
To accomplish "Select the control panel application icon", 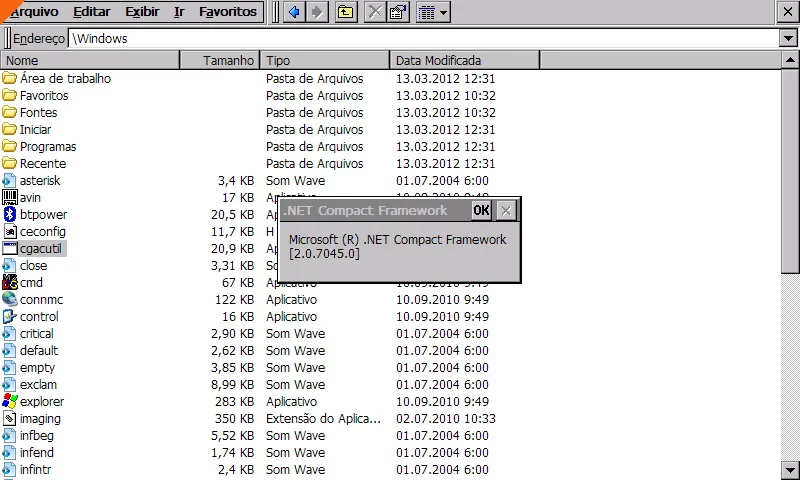I will pyautogui.click(x=9, y=316).
